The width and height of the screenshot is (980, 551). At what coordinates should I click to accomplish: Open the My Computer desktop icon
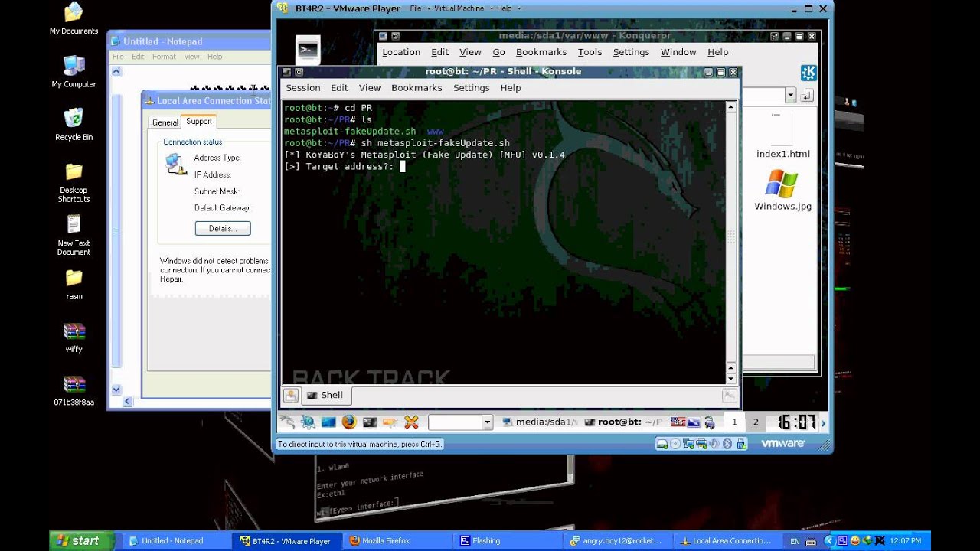(73, 66)
